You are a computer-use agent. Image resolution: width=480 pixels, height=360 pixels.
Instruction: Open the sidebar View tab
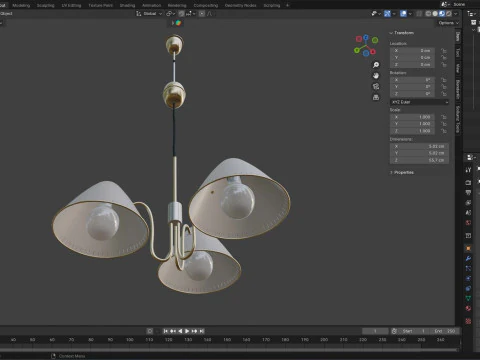click(458, 68)
